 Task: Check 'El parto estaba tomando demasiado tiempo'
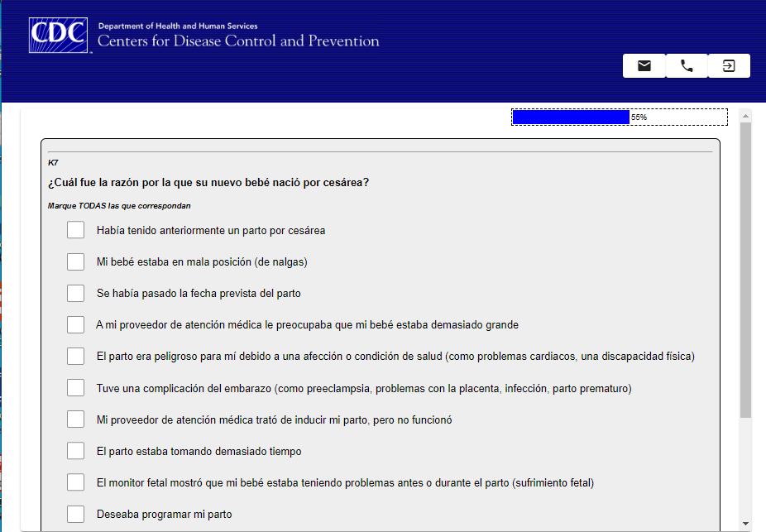coord(76,451)
